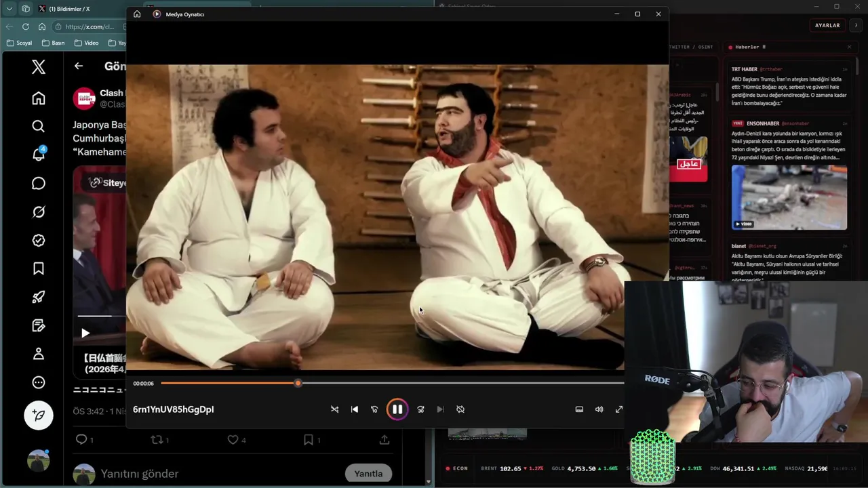Click the BRENT ticker value
Image resolution: width=868 pixels, height=488 pixels.
511,468
